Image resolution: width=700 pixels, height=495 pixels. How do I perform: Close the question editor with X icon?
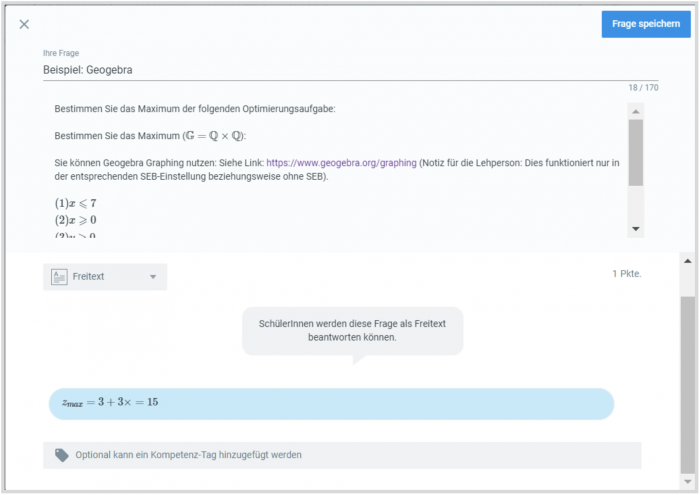pyautogui.click(x=24, y=24)
